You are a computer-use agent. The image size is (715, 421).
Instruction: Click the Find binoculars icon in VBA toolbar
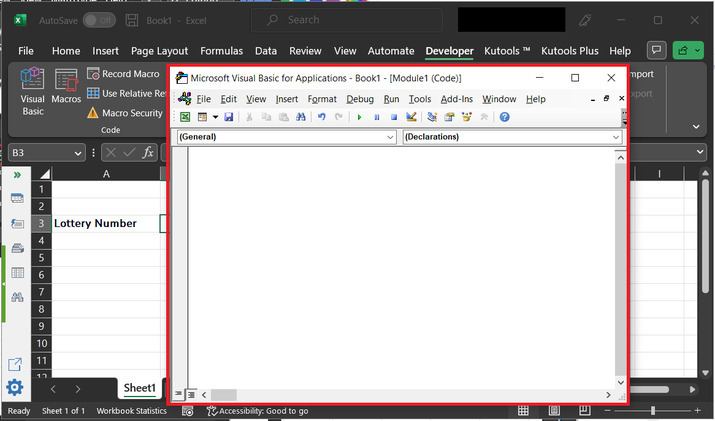point(299,117)
